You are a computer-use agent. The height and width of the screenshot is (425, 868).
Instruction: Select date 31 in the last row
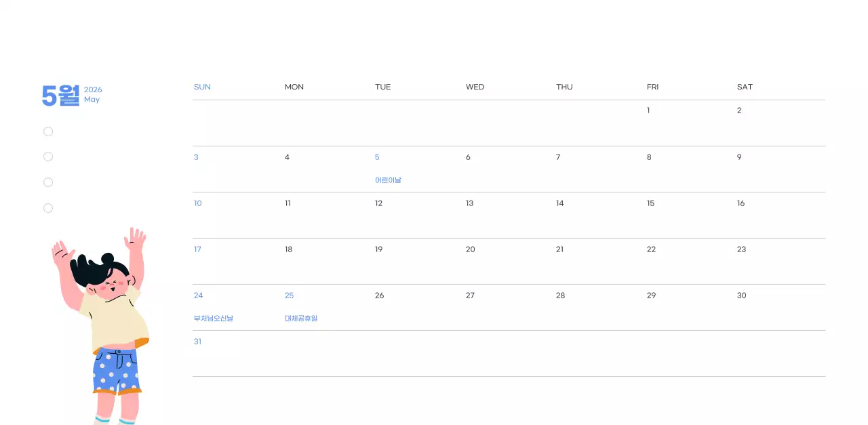197,342
